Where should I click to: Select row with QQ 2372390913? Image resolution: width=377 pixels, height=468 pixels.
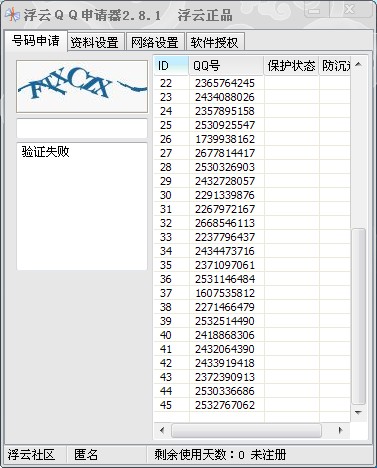pos(252,377)
